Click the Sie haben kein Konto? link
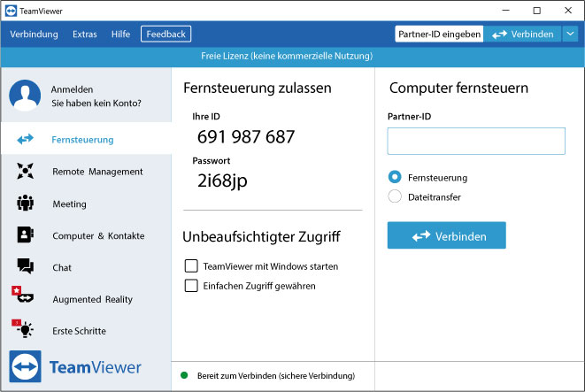The image size is (585, 392). 96,103
